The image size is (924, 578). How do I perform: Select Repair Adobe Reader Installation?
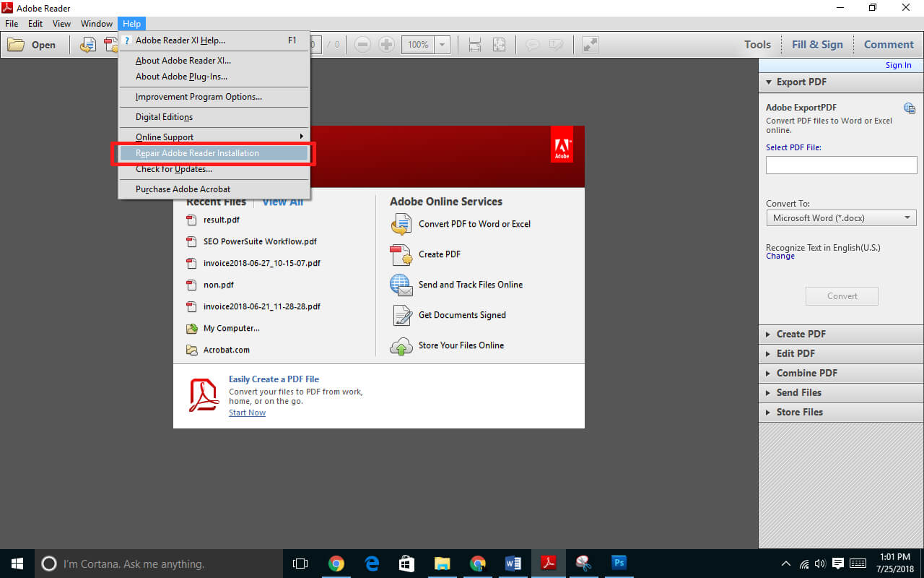(x=214, y=153)
